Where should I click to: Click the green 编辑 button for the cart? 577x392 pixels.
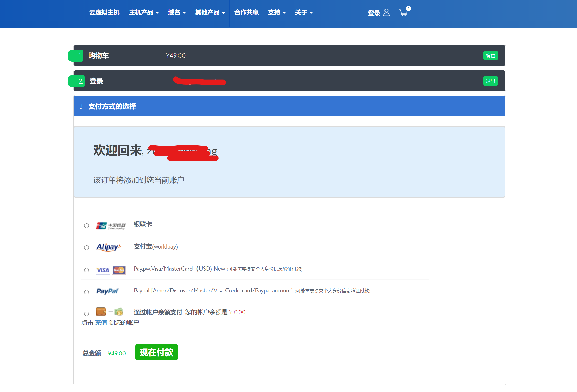(490, 56)
